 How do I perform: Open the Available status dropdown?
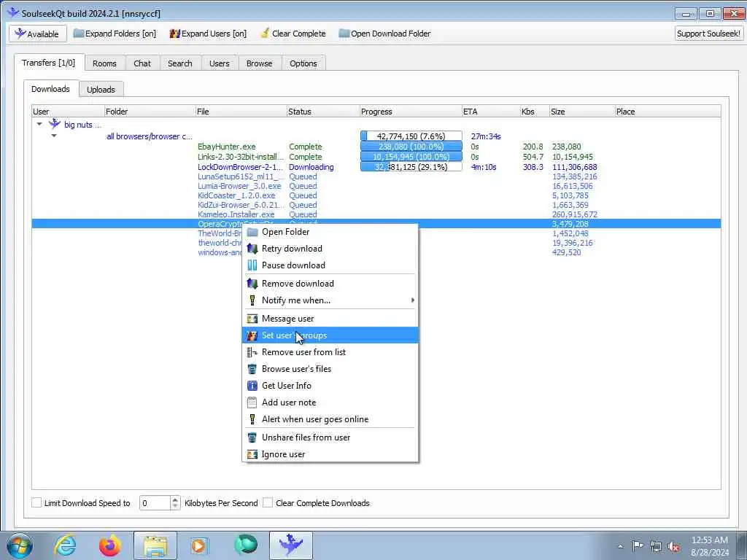tap(36, 34)
